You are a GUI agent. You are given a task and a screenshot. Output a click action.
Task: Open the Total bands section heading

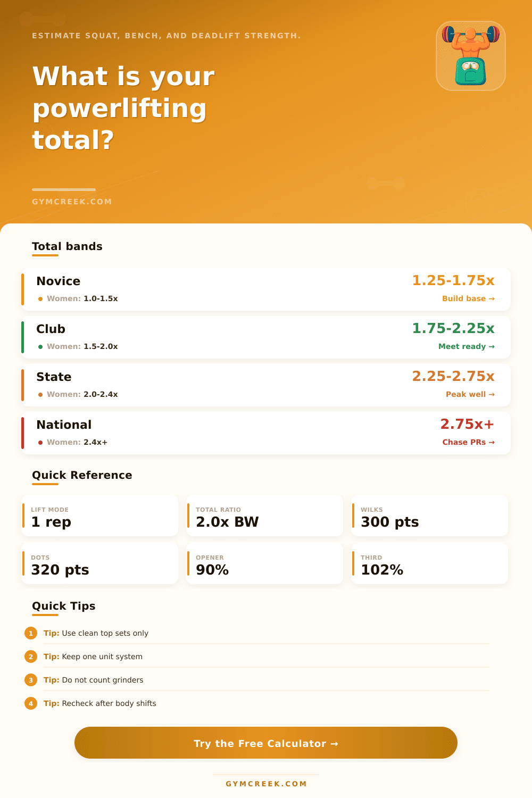(67, 246)
